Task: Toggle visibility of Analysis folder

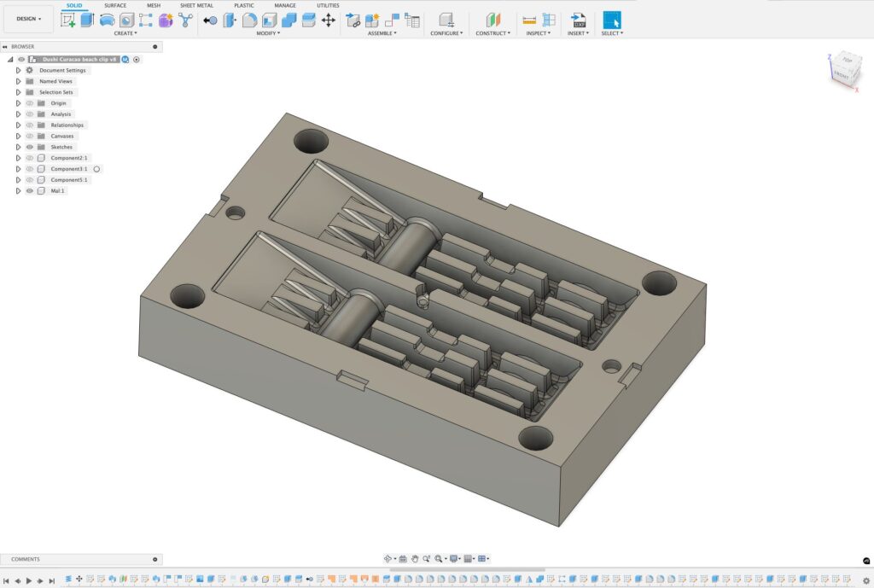Action: (30, 114)
